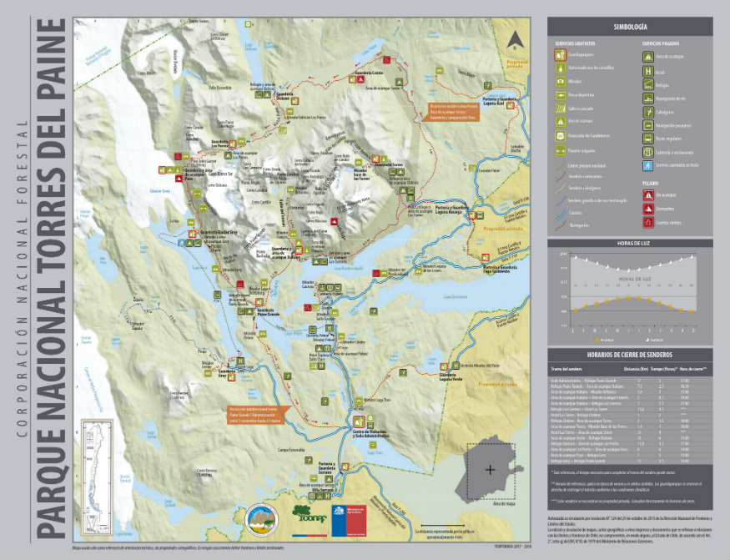Click the red Fuertes vientos icon
Viewport: 730px width, 560px height.
(647, 223)
